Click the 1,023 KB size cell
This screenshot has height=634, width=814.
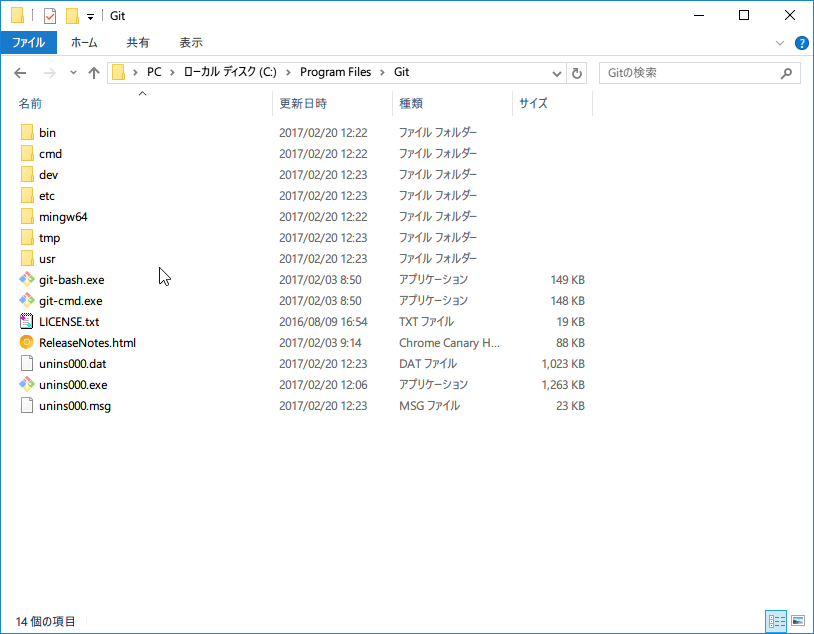[563, 364]
